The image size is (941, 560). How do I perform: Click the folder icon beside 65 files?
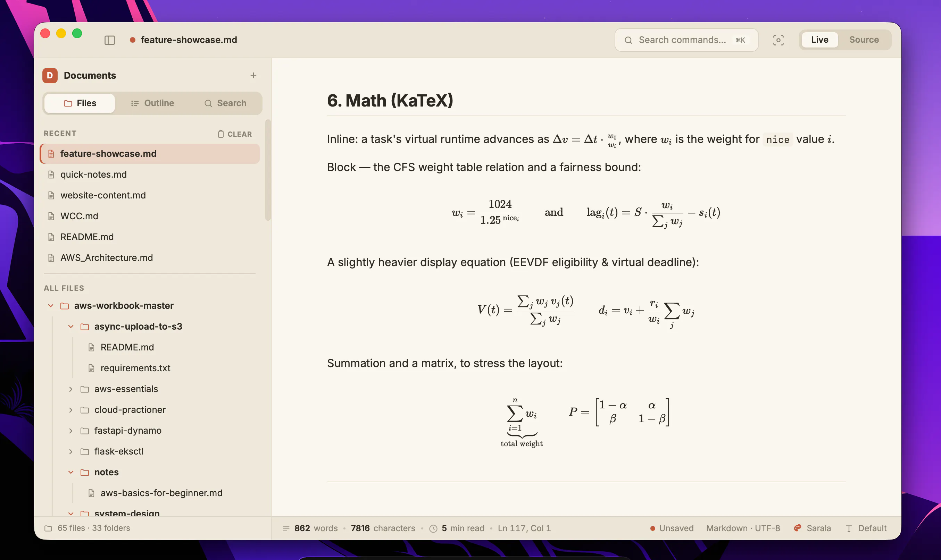point(48,528)
